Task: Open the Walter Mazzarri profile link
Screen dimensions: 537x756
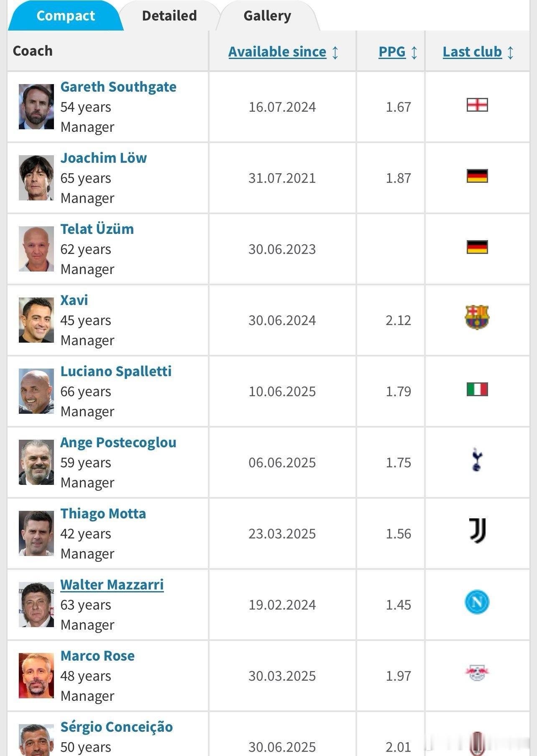Action: click(112, 585)
